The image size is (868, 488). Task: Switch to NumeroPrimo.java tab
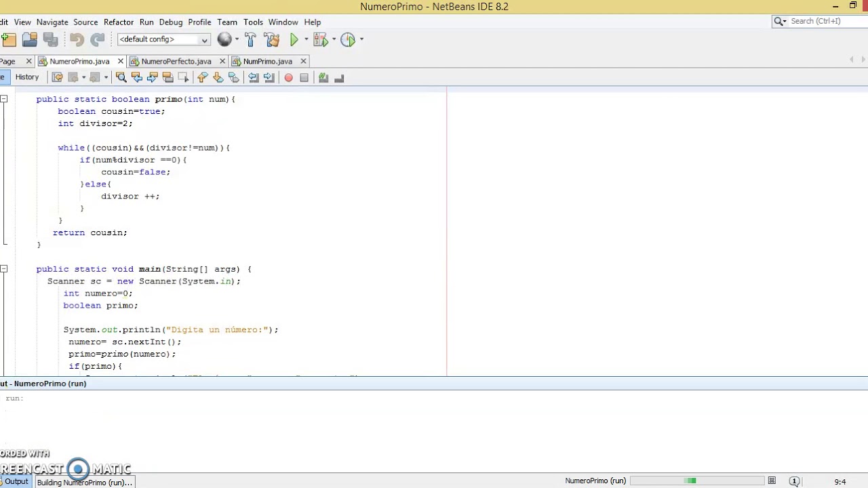pos(79,61)
